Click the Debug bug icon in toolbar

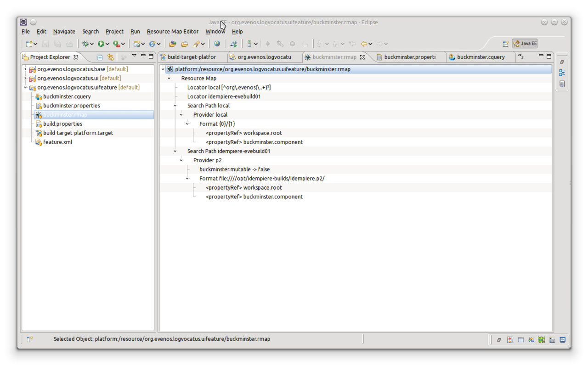tap(85, 44)
